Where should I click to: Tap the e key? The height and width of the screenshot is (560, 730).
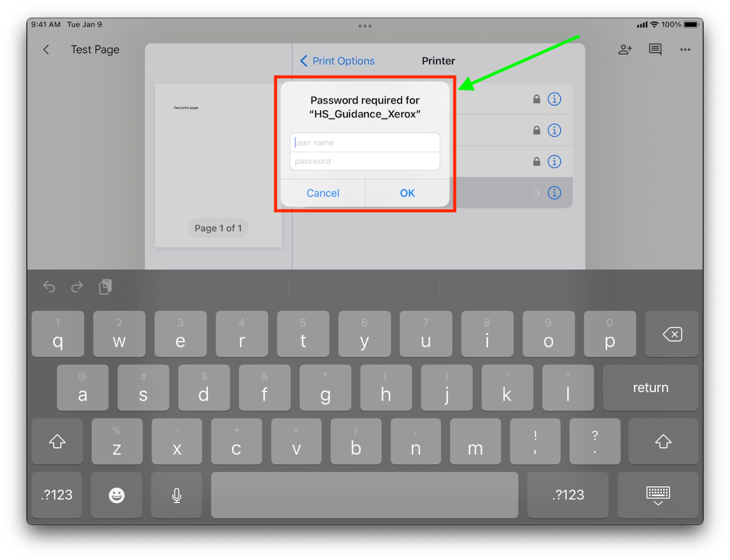click(x=181, y=334)
